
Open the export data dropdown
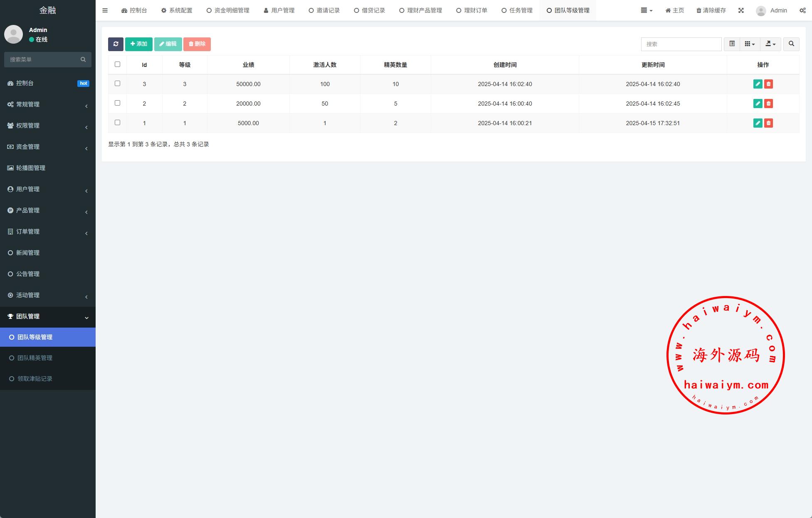click(770, 44)
